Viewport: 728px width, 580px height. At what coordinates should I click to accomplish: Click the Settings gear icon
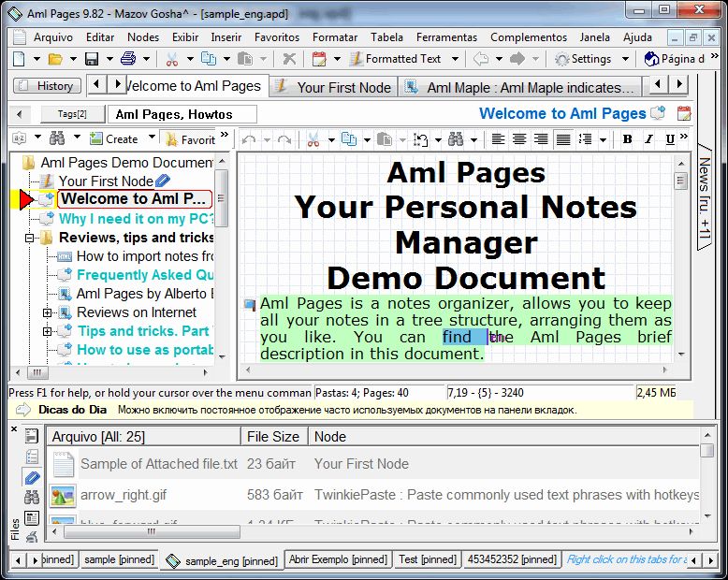[x=561, y=59]
